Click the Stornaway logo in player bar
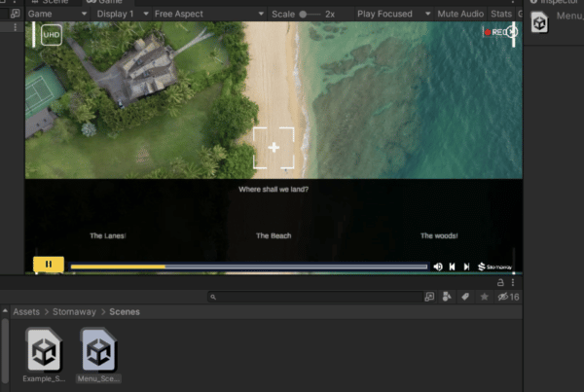Viewport: 584px width, 392px height. coord(495,267)
